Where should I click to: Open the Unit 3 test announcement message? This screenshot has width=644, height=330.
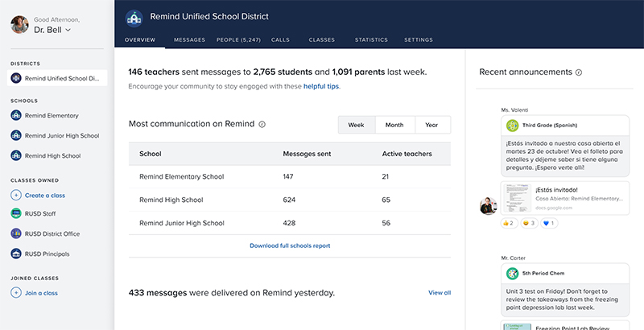pos(565,299)
